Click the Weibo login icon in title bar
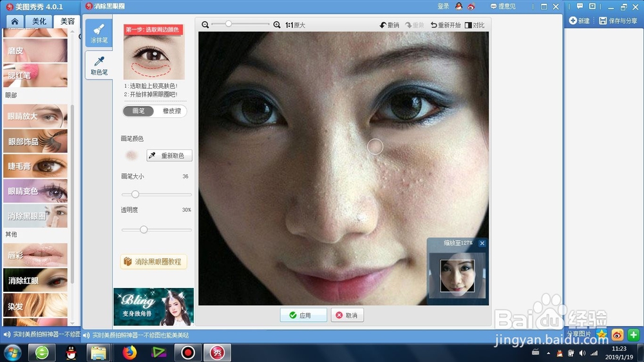 pos(471,6)
